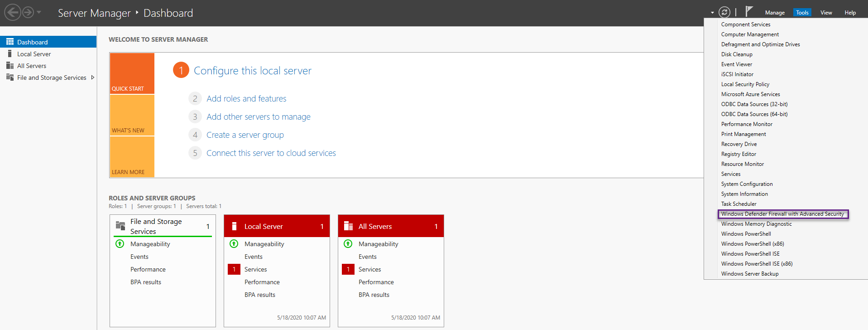Select Local Server in the sidebar

click(34, 54)
